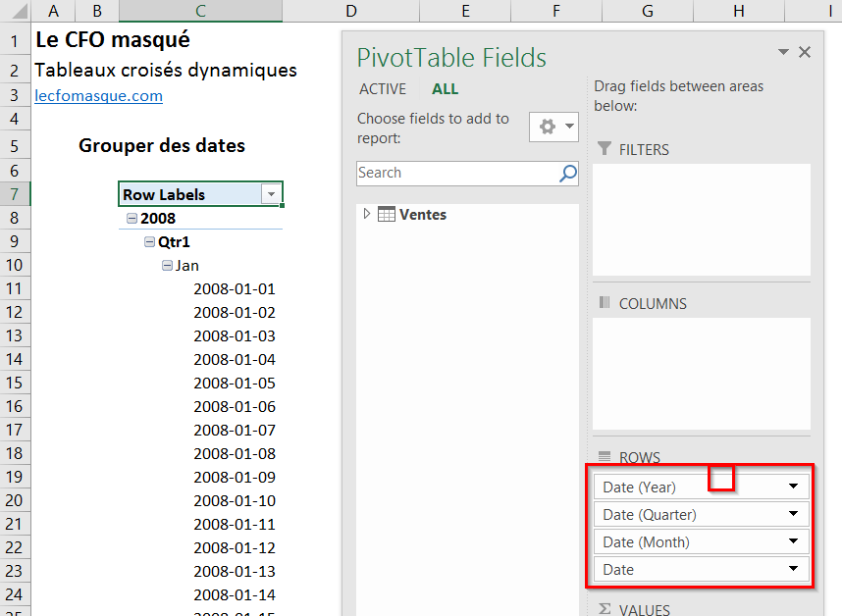Screen dimensions: 842x616
Task: Open the lecfomasque.com hyperlink
Action: tap(98, 96)
